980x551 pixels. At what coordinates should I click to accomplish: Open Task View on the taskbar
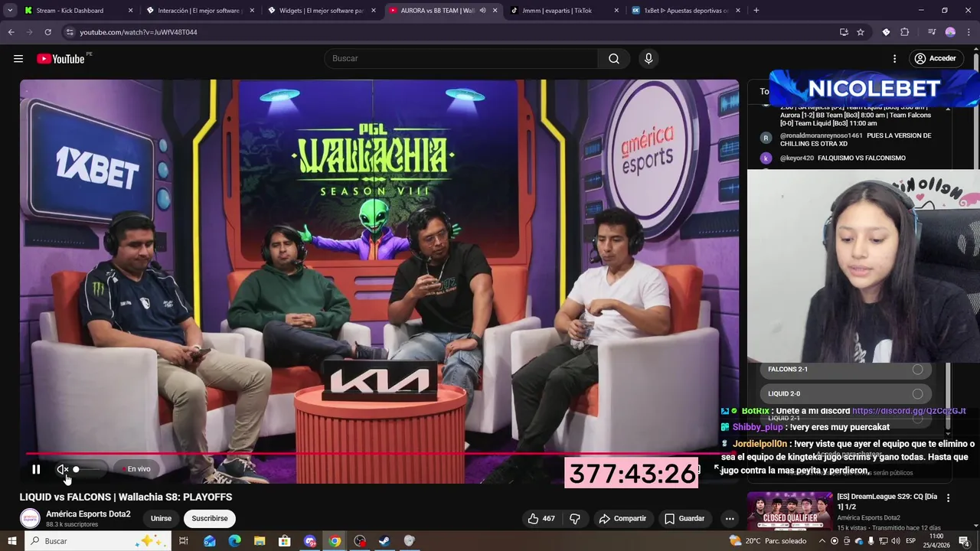(x=184, y=541)
